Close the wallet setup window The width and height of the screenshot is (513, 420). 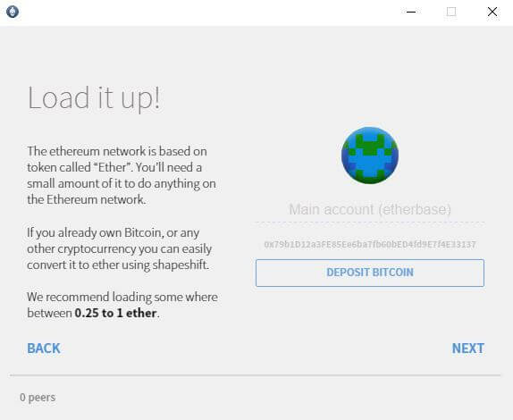[x=492, y=13]
